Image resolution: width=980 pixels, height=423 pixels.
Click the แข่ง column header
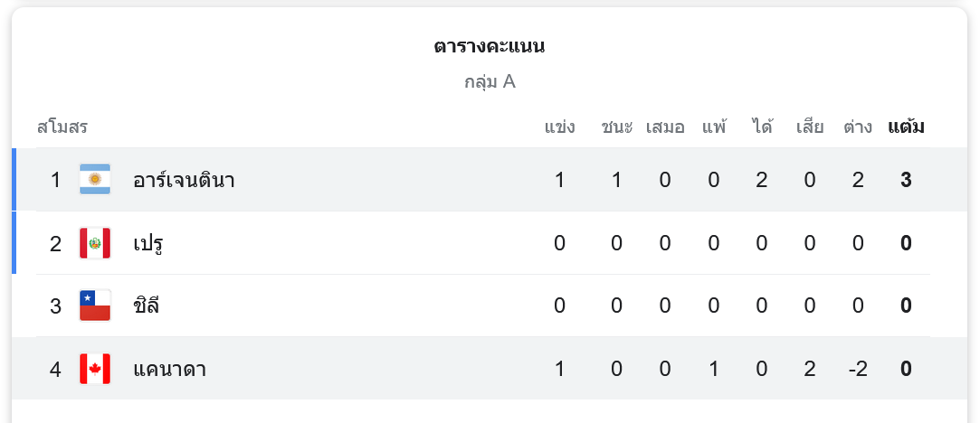pos(559,127)
